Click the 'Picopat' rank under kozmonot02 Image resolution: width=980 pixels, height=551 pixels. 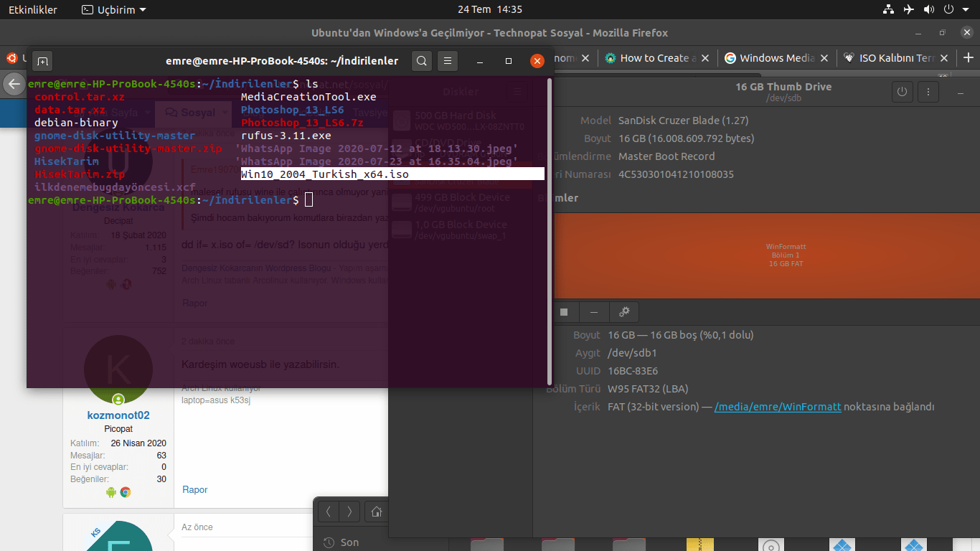[x=118, y=429]
